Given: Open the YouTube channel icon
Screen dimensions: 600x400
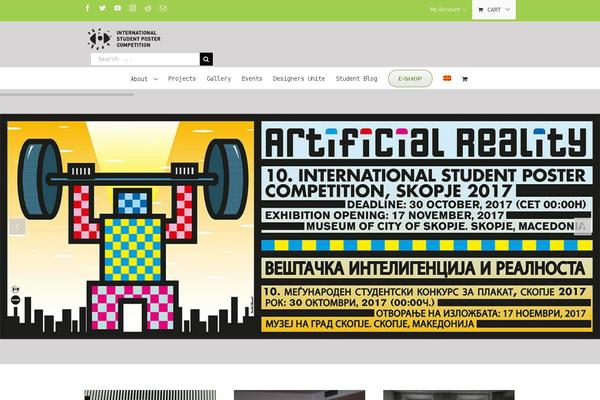Looking at the screenshot, I should (x=117, y=8).
